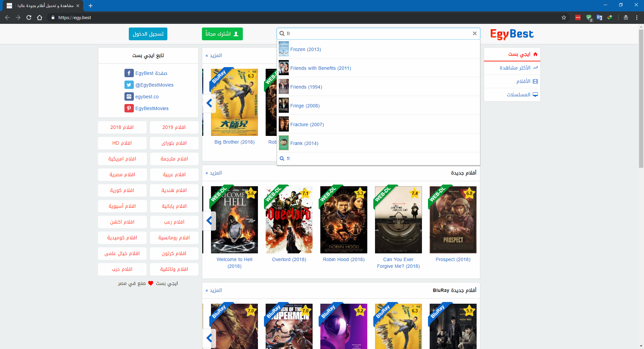Search all results for 'fr'
Viewport: 644px width, 349px height.
pos(378,158)
